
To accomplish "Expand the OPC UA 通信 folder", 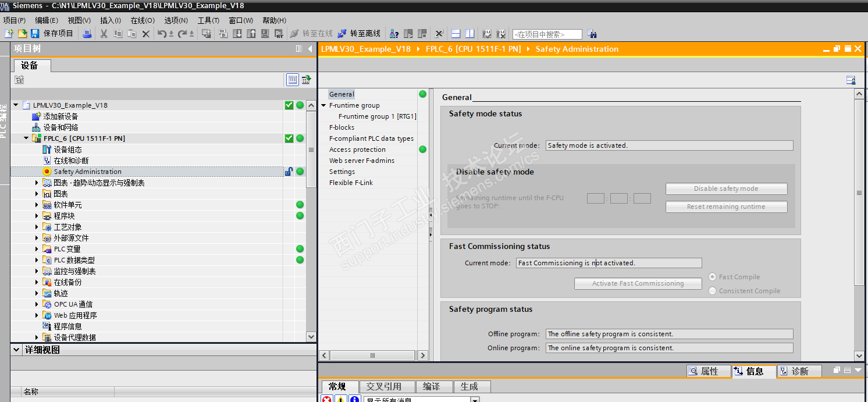I will pos(37,304).
